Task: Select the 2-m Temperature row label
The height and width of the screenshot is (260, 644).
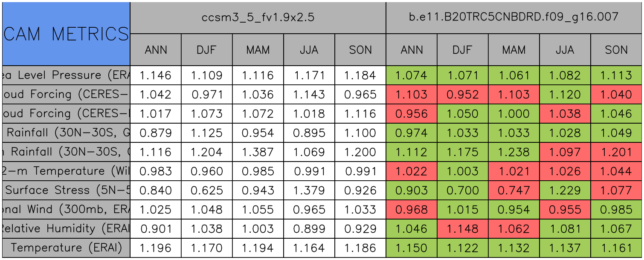Action: pyautogui.click(x=66, y=171)
